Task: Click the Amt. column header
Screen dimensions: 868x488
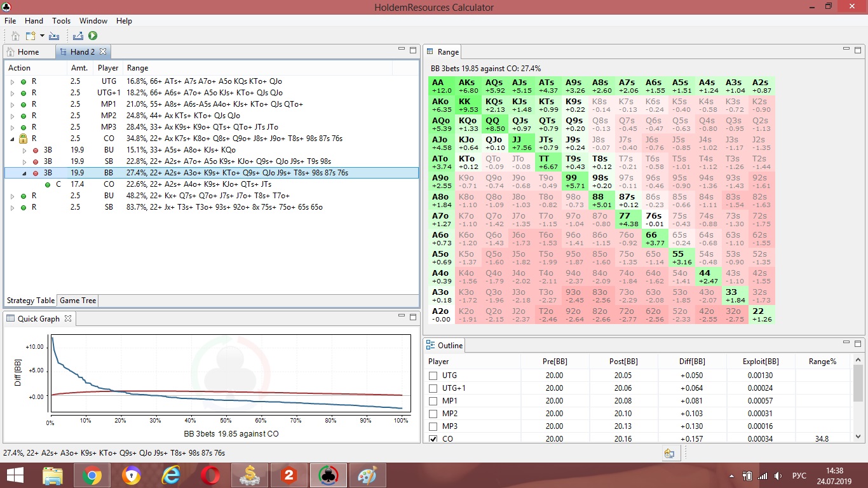Action: pos(79,68)
